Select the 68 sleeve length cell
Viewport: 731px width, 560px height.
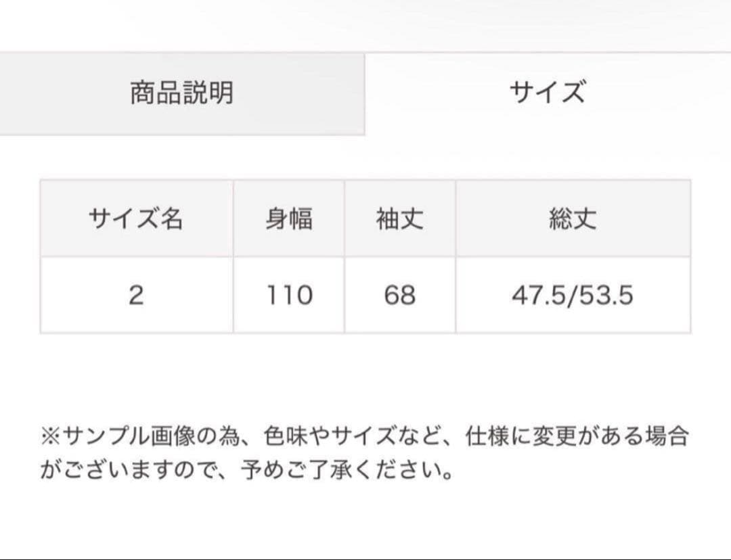400,296
